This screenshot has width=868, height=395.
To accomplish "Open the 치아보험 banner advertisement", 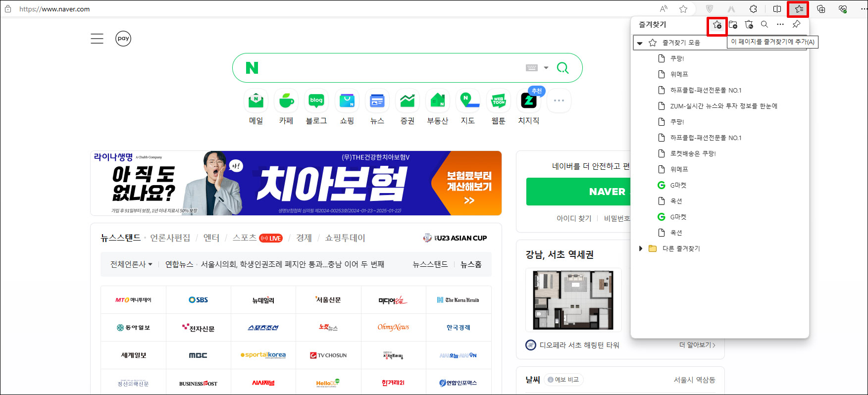I will (296, 183).
